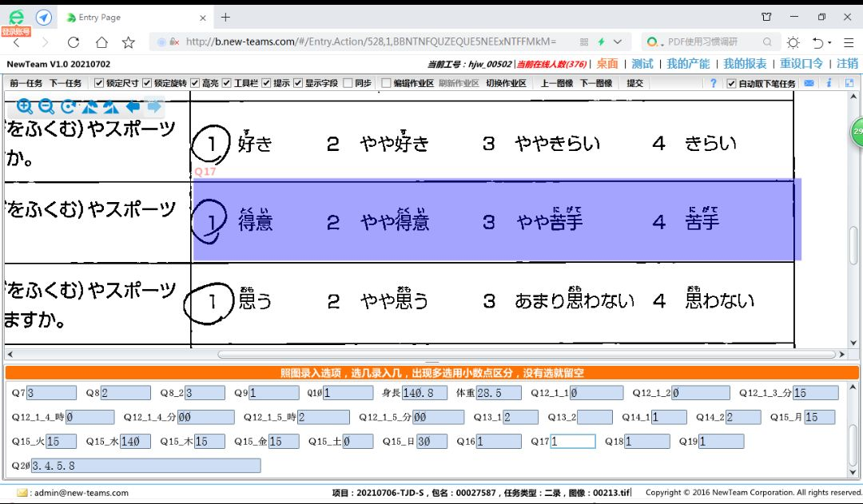Toggle 自动取下笔任务 checkbox

point(731,83)
